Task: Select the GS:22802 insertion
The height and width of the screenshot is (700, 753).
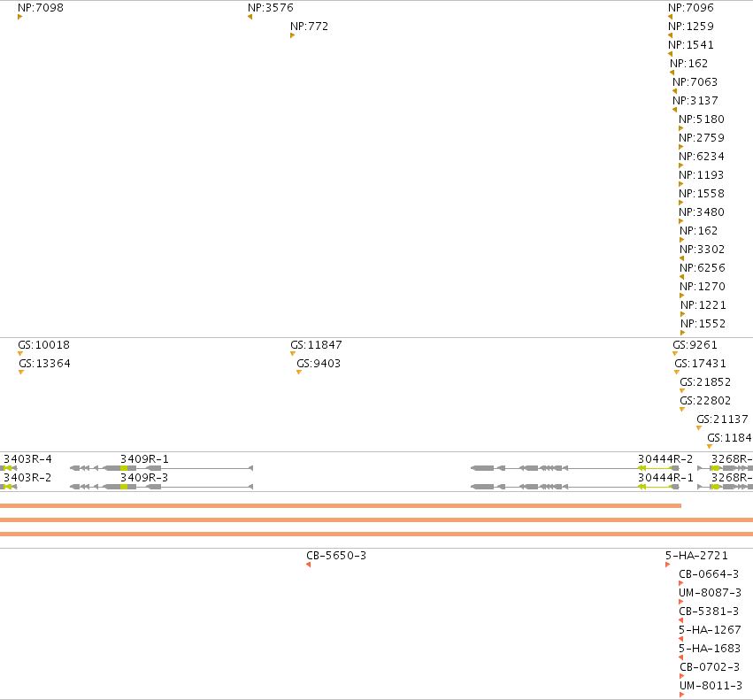Action: [x=682, y=410]
